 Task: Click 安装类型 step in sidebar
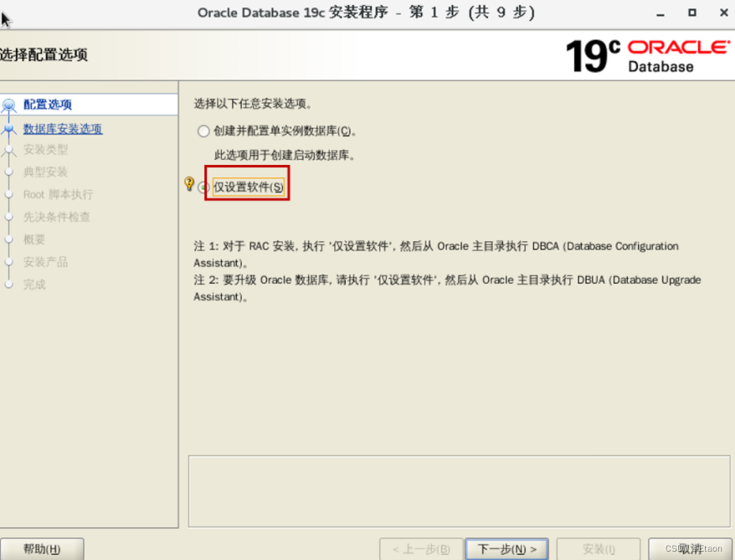tap(45, 150)
